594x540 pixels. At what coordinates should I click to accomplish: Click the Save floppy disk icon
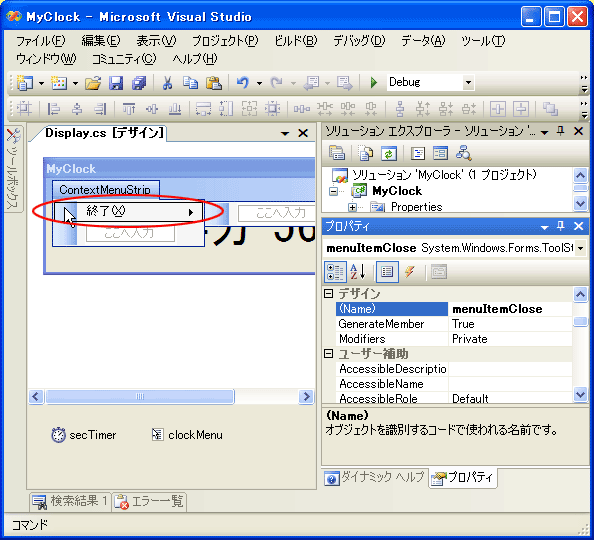click(116, 83)
